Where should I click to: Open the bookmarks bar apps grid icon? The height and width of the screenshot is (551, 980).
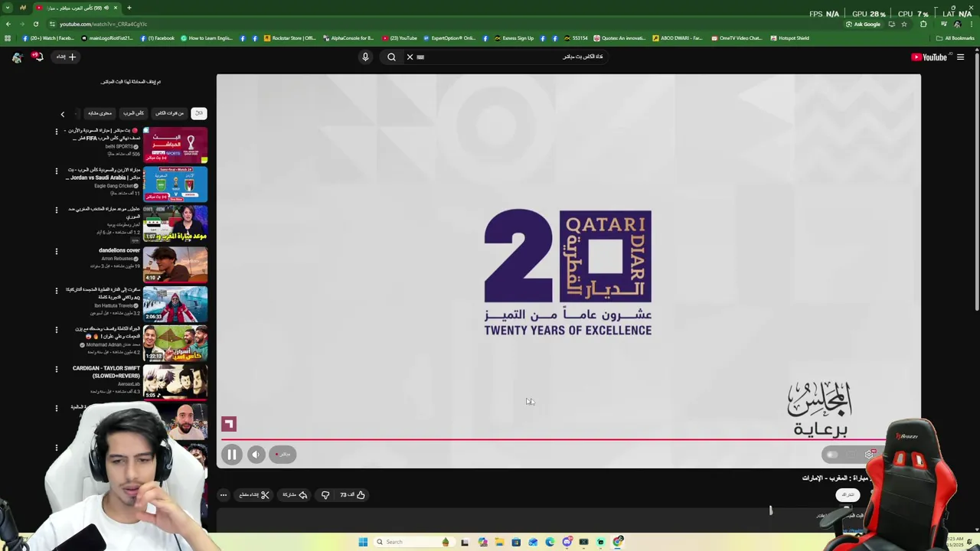[x=8, y=38]
